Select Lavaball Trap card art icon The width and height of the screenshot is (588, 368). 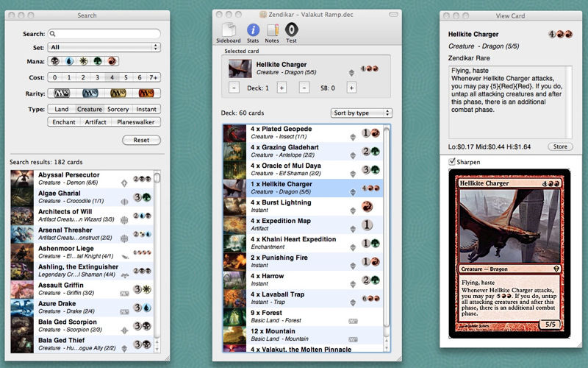pyautogui.click(x=234, y=299)
